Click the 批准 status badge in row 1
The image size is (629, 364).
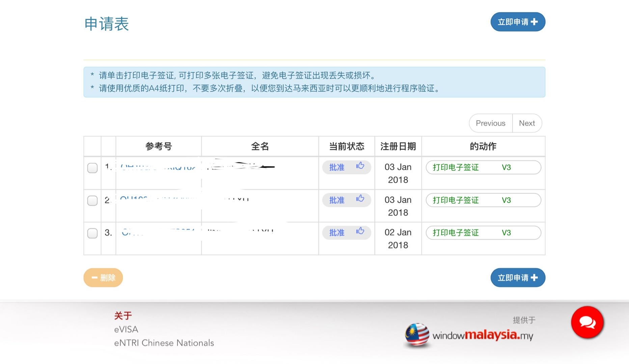[347, 167]
